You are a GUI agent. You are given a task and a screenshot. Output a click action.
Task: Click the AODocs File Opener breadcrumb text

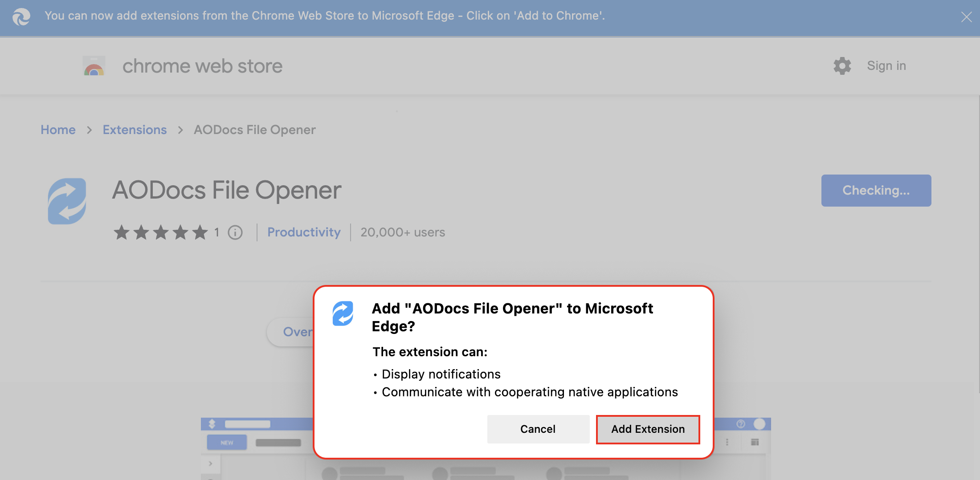(255, 130)
